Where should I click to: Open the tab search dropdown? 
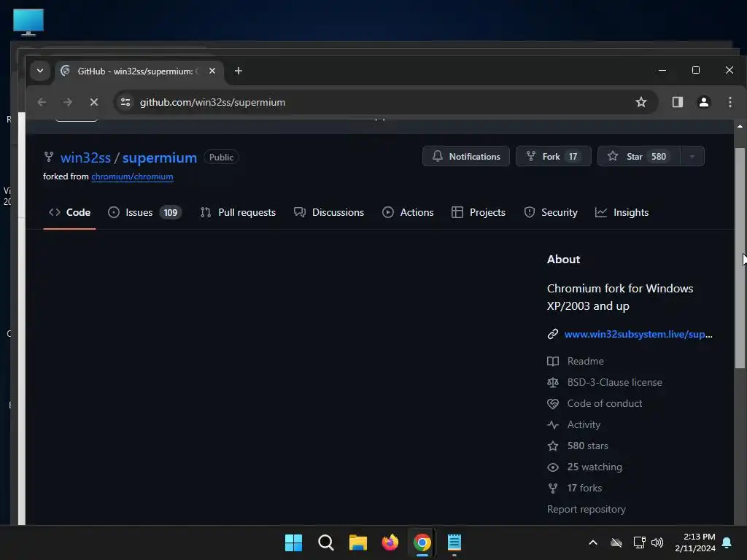tap(40, 71)
